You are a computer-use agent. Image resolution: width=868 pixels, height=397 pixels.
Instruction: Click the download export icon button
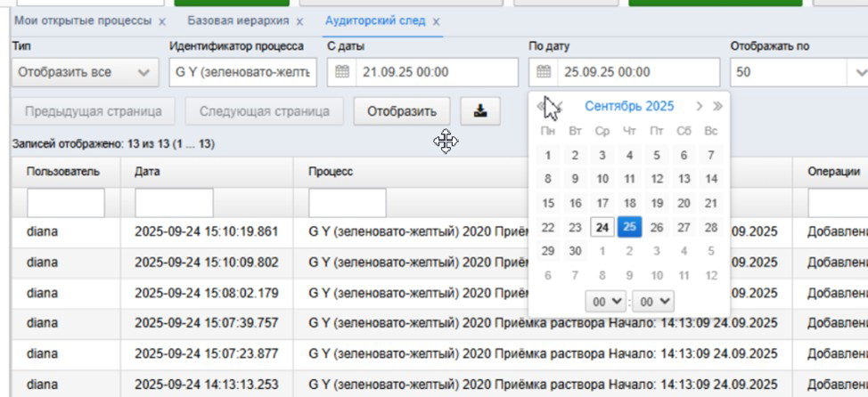[480, 111]
